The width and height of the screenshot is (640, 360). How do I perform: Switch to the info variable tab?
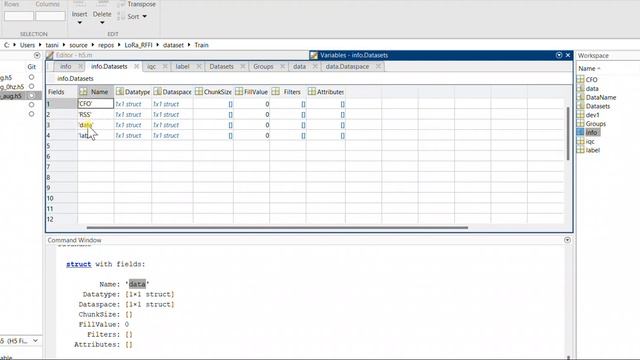click(65, 66)
